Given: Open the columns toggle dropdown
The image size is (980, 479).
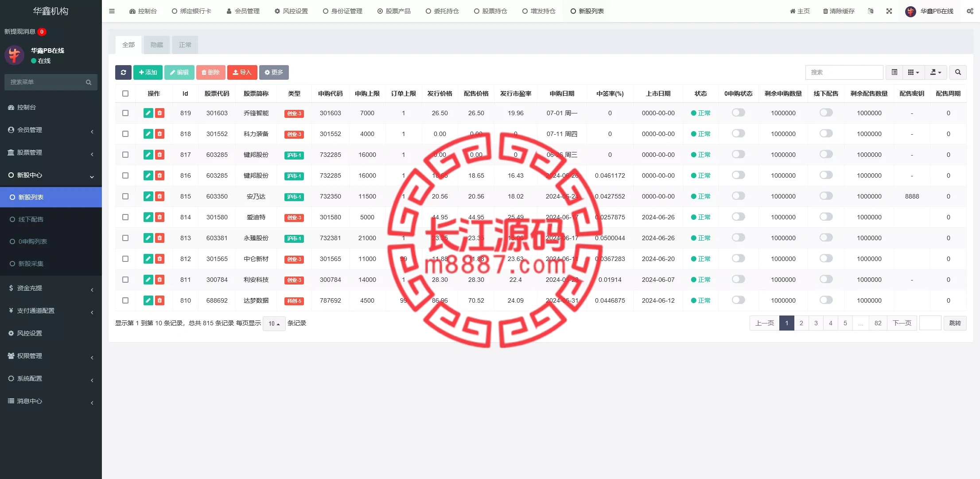Looking at the screenshot, I should click(914, 72).
